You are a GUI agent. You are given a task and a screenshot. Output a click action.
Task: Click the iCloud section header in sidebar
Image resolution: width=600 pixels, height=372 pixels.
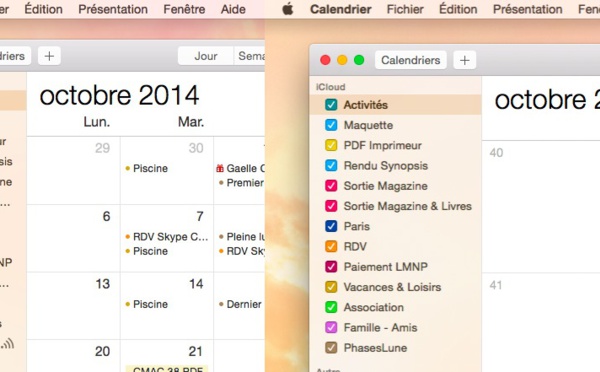pyautogui.click(x=331, y=87)
